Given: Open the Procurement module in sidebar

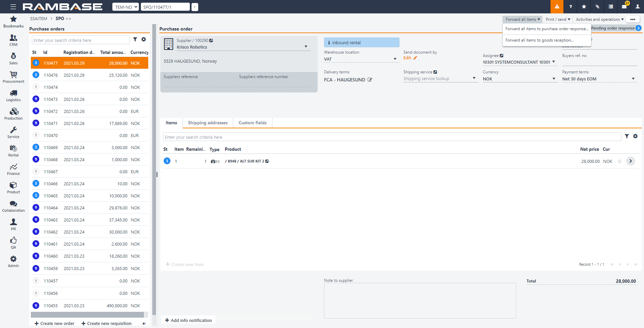Looking at the screenshot, I should [x=13, y=77].
